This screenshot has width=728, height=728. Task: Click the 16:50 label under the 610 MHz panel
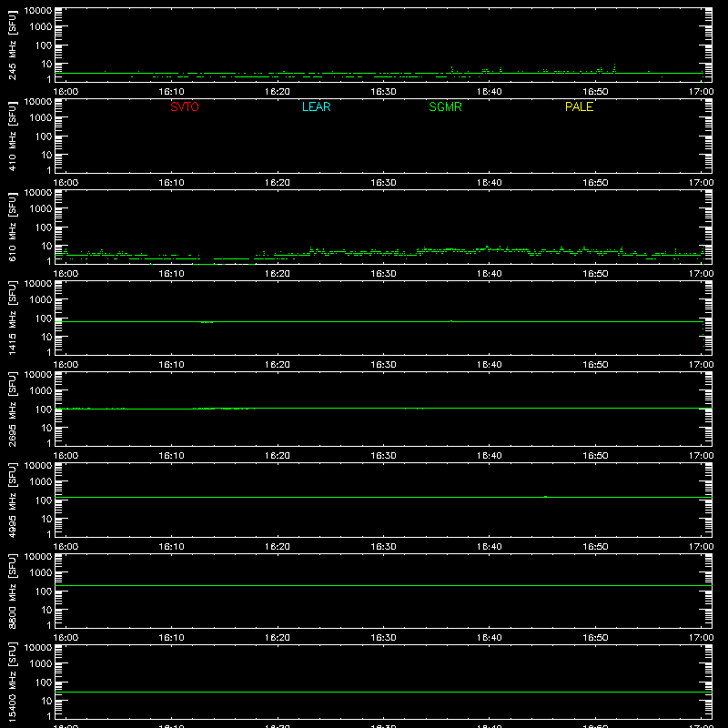(595, 274)
